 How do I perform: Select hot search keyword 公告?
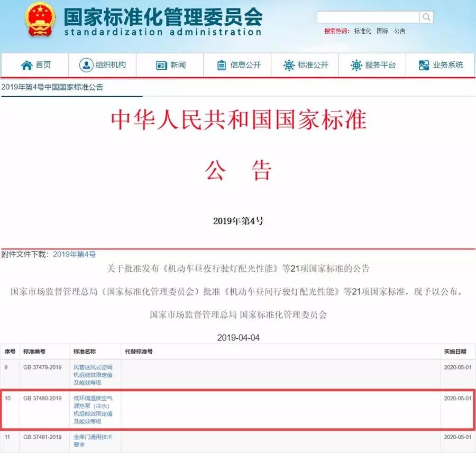coord(400,31)
